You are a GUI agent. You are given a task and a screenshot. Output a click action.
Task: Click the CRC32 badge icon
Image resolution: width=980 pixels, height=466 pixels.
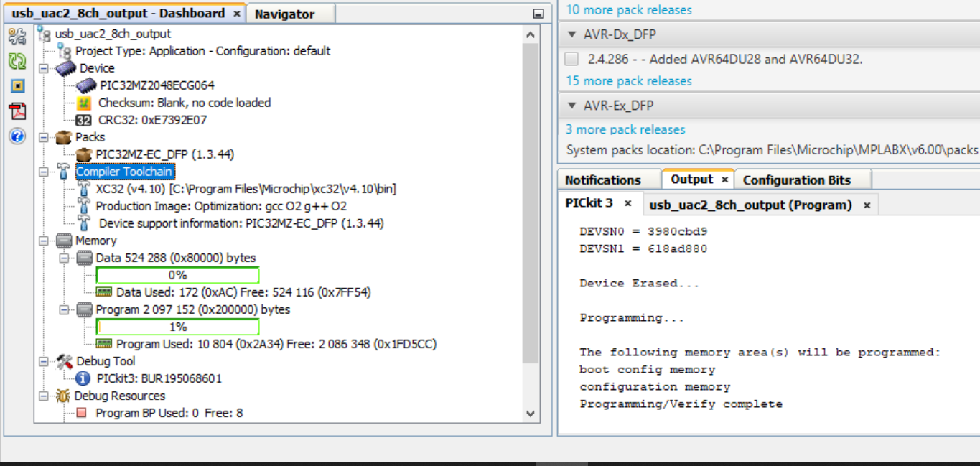coord(83,120)
